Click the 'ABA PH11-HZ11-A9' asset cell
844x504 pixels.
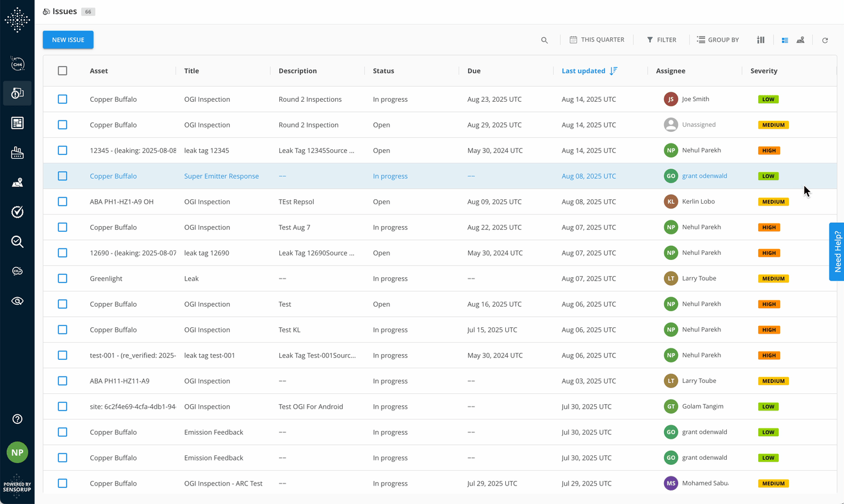[x=120, y=381]
